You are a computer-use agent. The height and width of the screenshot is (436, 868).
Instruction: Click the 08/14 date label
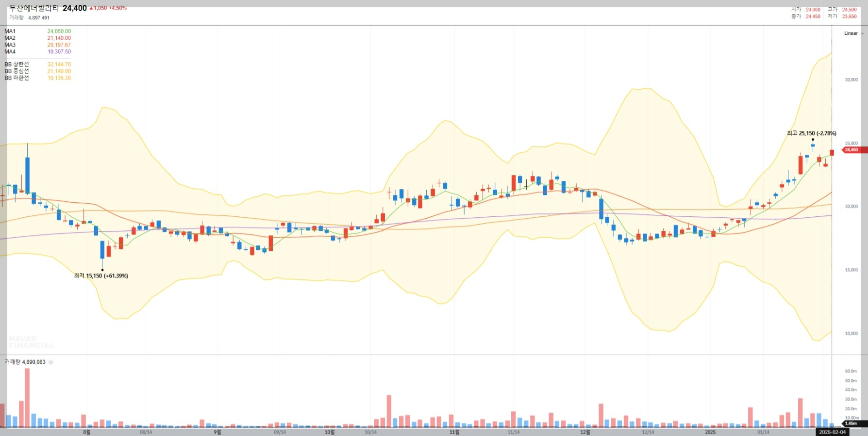[x=146, y=432]
